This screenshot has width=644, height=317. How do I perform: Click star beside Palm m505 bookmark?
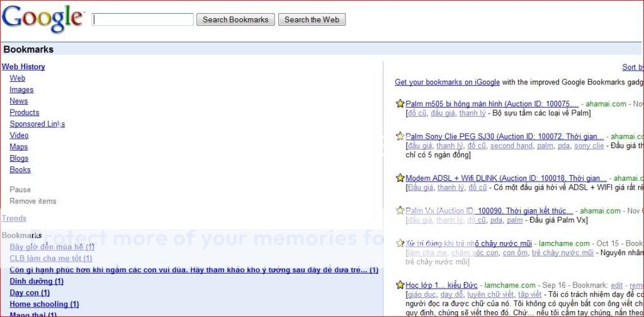[400, 104]
